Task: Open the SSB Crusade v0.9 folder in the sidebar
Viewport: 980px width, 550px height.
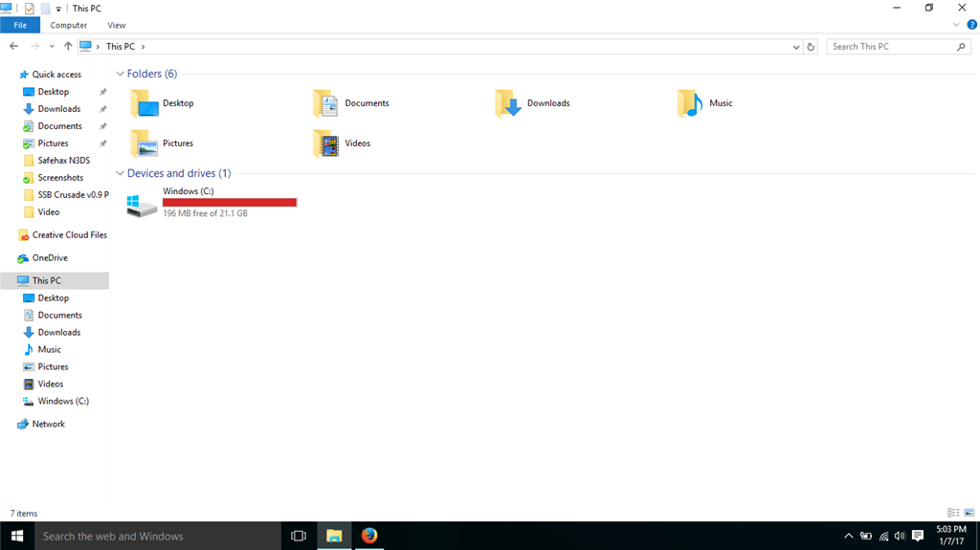Action: 66,195
